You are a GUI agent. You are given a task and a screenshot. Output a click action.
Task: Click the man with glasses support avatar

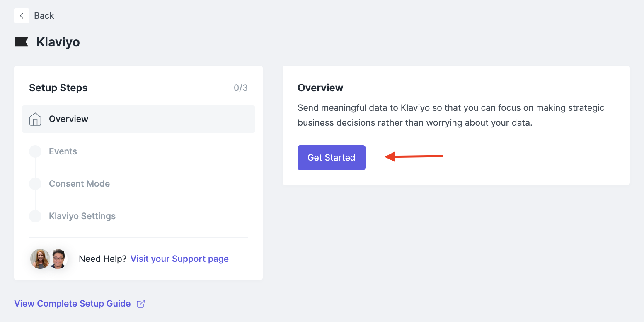point(58,259)
